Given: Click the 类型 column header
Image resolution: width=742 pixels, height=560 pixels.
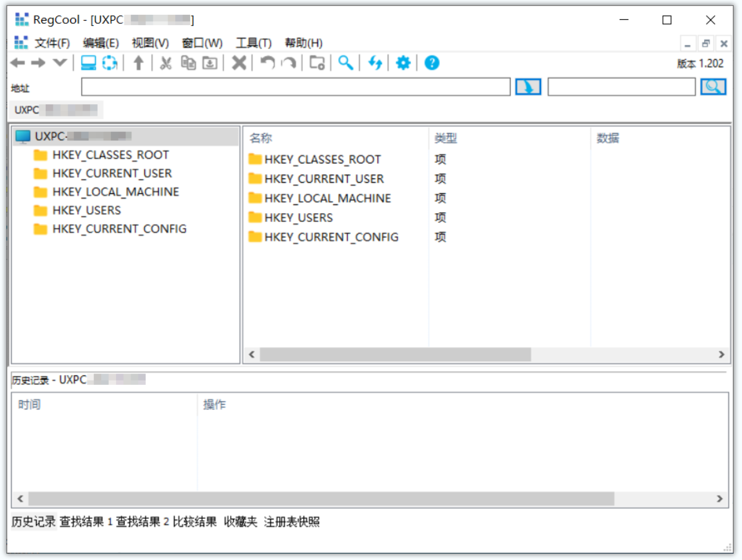Looking at the screenshot, I should click(509, 138).
